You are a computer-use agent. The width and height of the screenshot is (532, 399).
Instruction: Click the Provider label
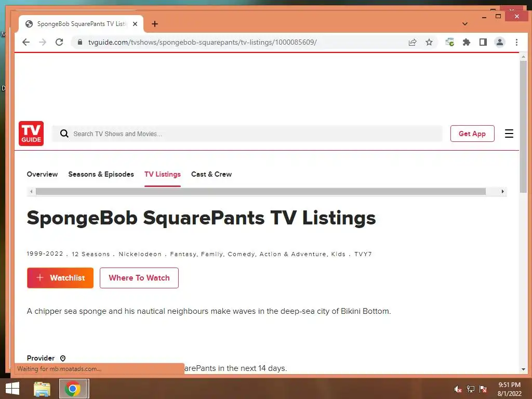coord(41,358)
